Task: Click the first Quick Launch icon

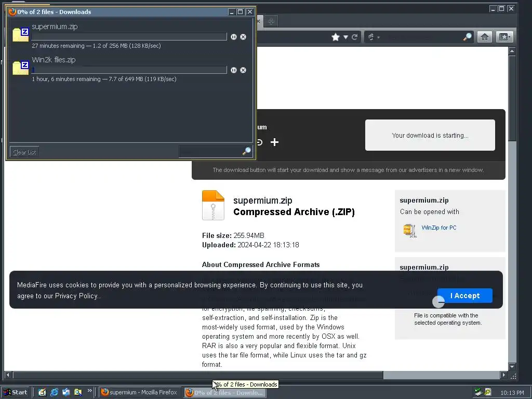Action: [x=42, y=392]
